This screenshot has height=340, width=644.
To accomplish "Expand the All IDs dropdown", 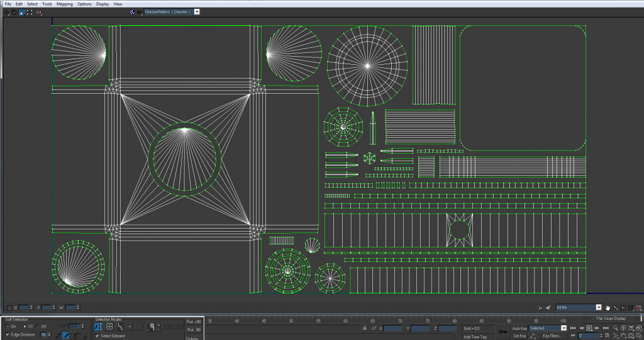I will click(598, 307).
